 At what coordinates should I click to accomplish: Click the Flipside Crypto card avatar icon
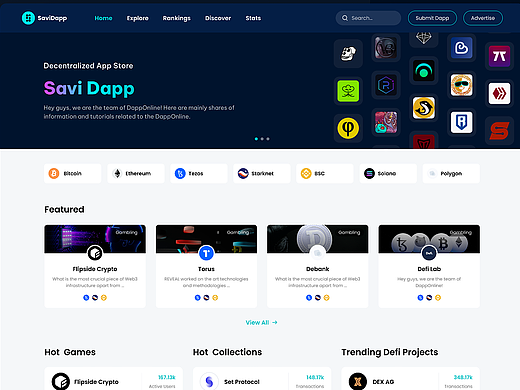point(95,253)
